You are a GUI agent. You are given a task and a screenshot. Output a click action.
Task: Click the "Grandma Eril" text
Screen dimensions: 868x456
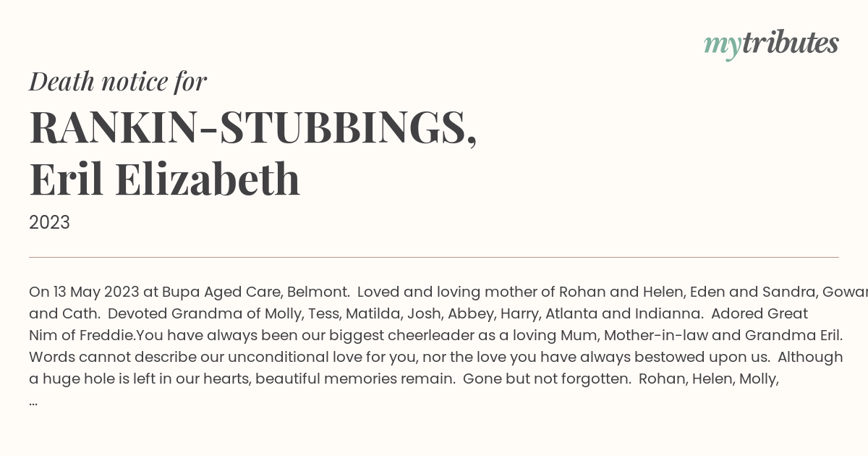coord(793,335)
